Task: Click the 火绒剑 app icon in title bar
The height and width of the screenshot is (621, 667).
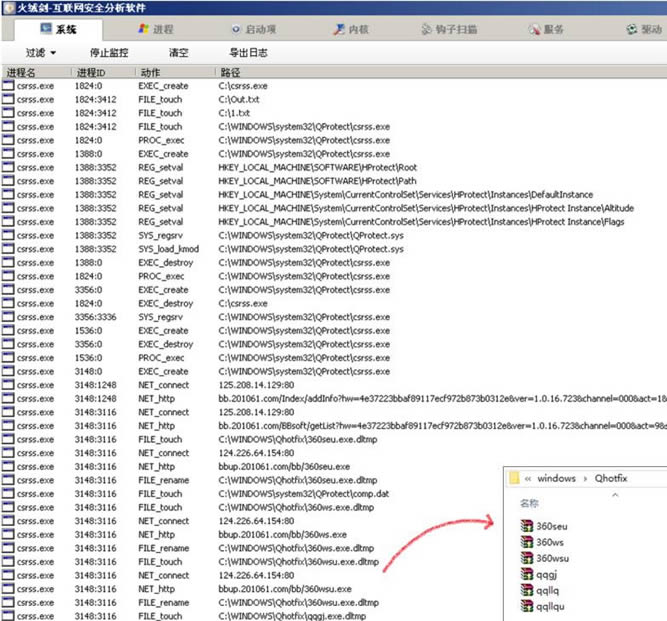Action: 8,8
